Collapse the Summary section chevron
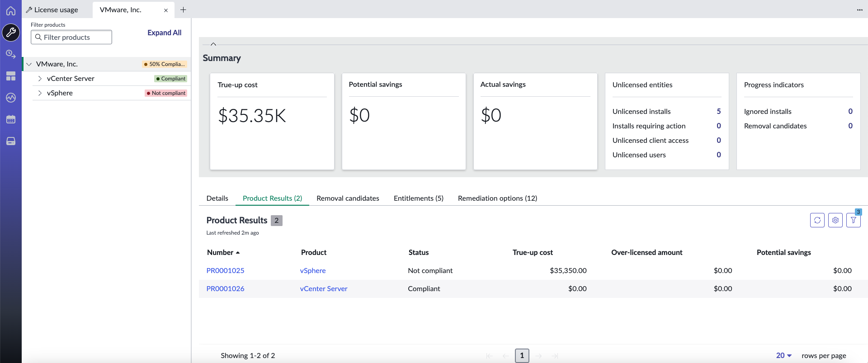Image resolution: width=868 pixels, height=363 pixels. point(213,44)
